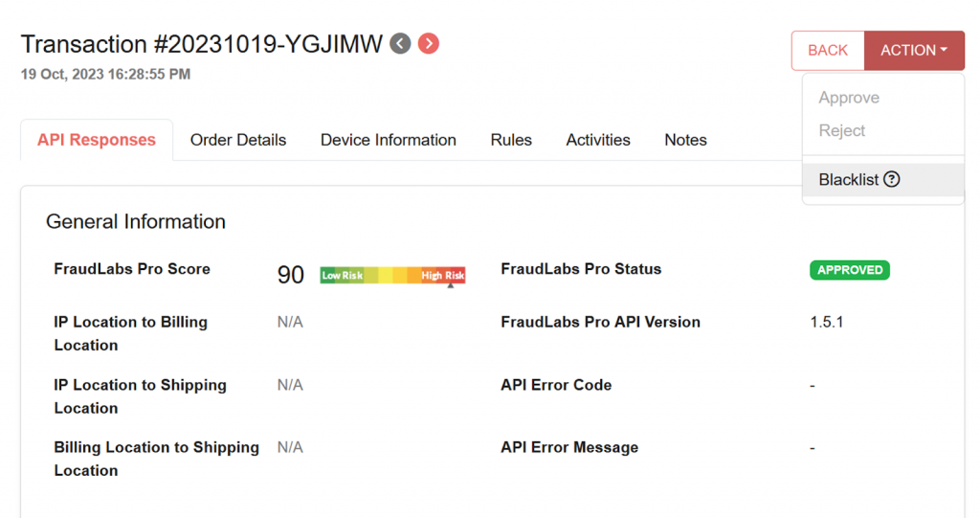Open the ACTION dropdown menu
Image resolution: width=980 pixels, height=518 pixels.
914,50
